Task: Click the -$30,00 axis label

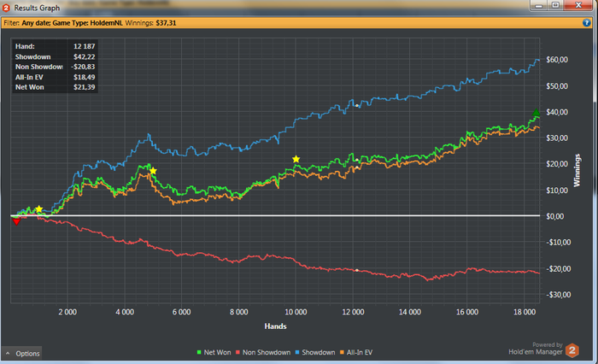Action: pos(559,295)
